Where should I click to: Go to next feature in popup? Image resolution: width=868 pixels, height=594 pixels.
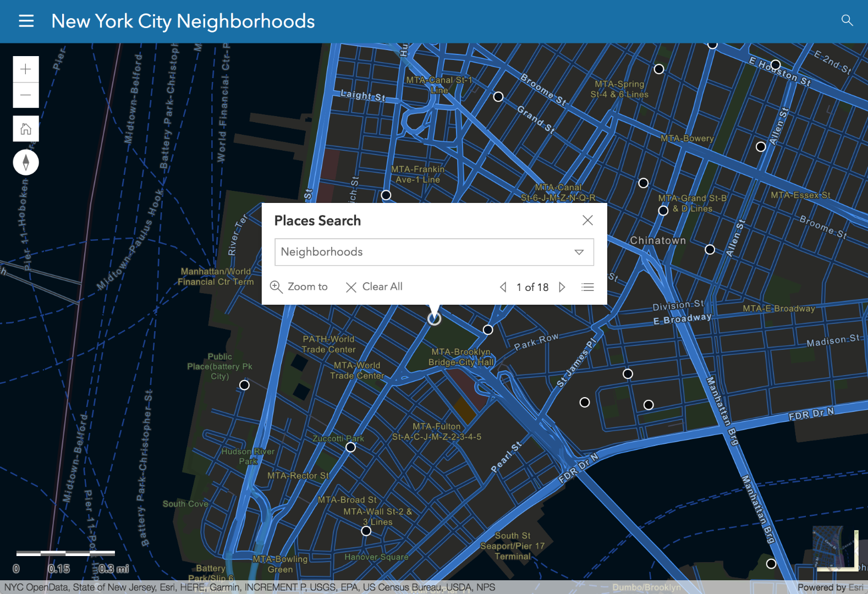(x=562, y=287)
